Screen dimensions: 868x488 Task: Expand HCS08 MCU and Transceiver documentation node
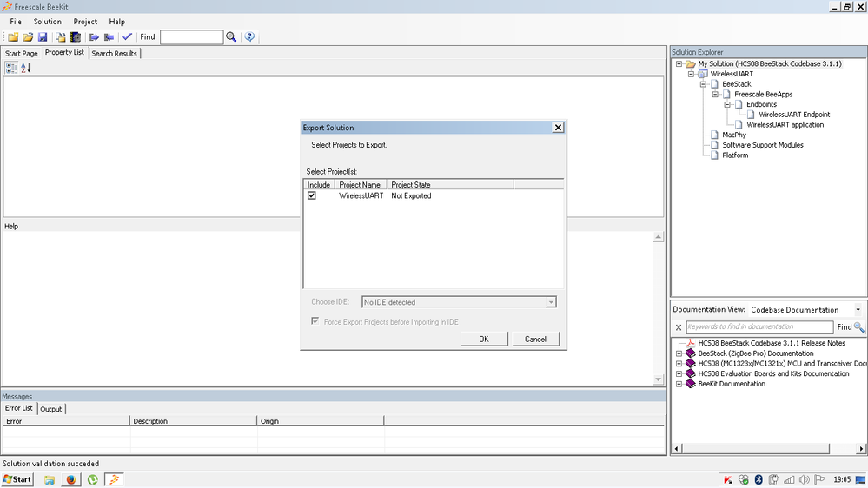pos(679,364)
